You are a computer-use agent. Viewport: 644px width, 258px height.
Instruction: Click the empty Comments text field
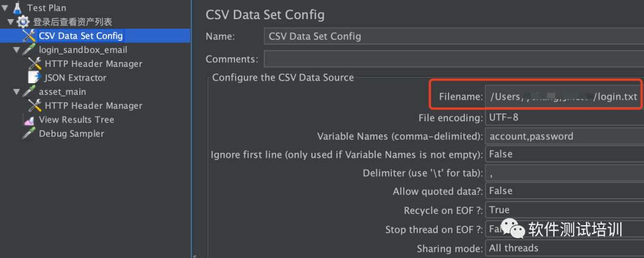point(454,59)
